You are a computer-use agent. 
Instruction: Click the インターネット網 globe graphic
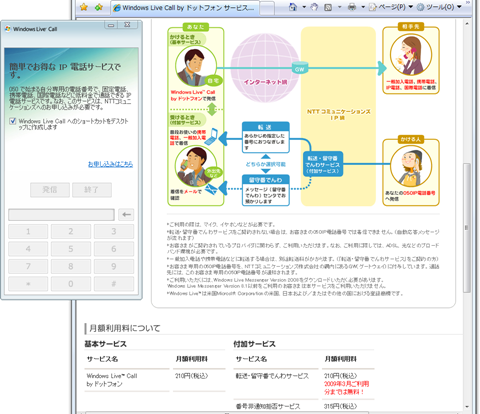(x=265, y=67)
